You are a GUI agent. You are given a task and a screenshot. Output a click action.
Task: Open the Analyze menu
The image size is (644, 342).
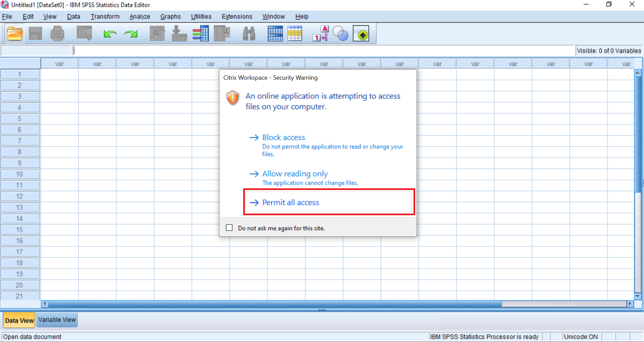click(140, 16)
